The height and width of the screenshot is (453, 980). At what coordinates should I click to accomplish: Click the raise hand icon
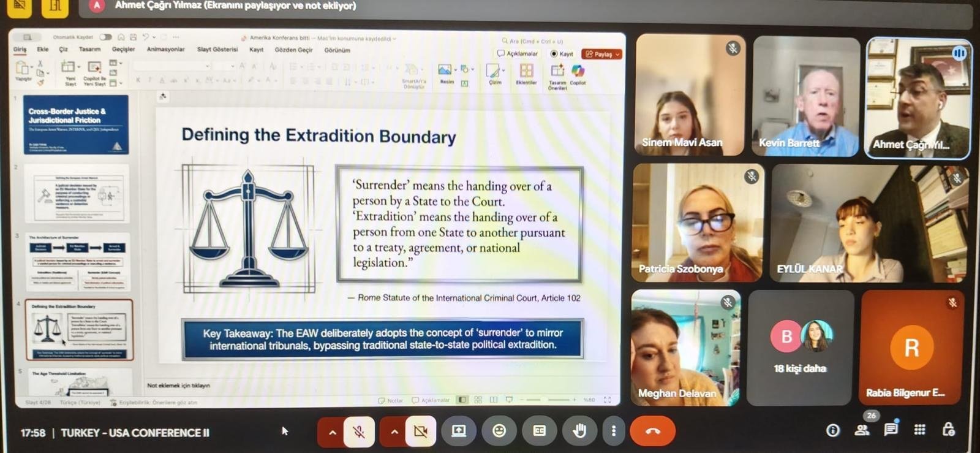579,431
